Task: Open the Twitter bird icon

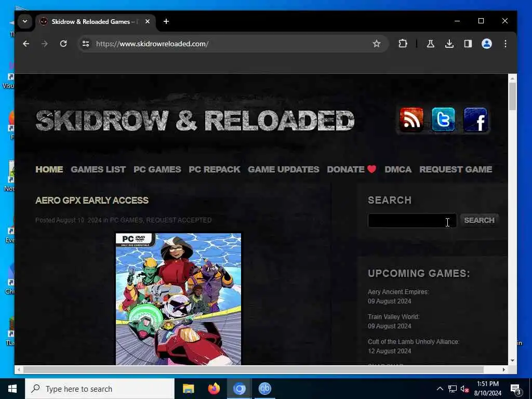Action: tap(444, 120)
